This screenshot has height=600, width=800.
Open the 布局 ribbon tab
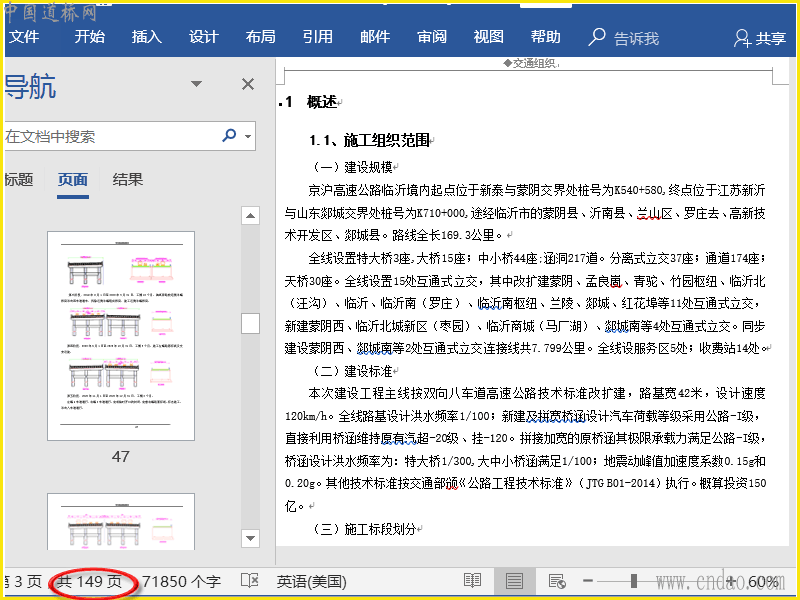260,37
